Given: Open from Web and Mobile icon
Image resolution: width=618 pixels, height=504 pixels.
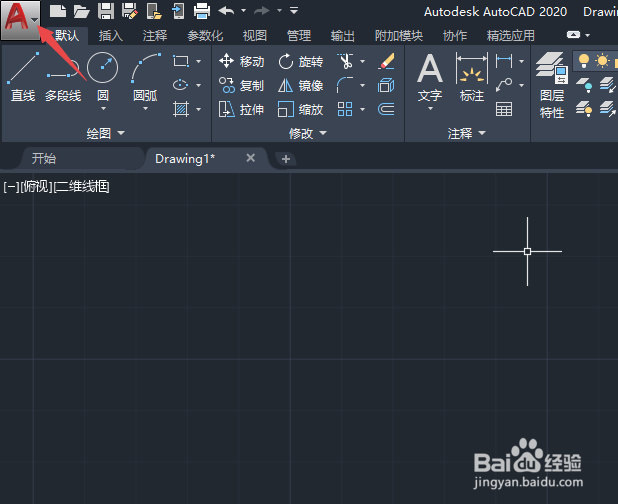Looking at the screenshot, I should point(154,11).
